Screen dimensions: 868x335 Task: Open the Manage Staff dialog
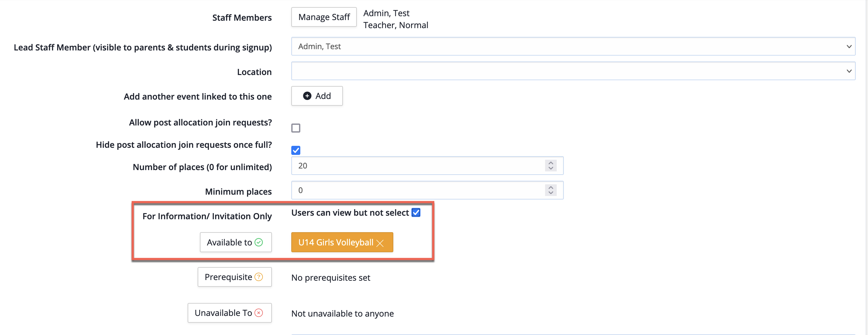pyautogui.click(x=324, y=17)
